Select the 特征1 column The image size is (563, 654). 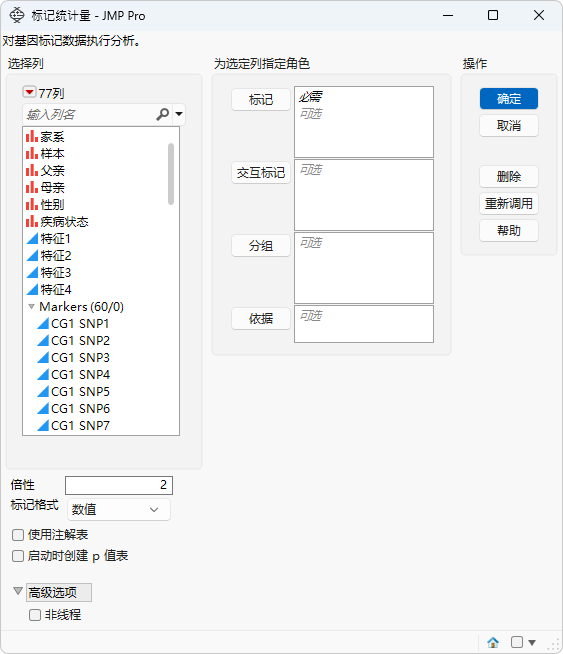click(x=48, y=239)
